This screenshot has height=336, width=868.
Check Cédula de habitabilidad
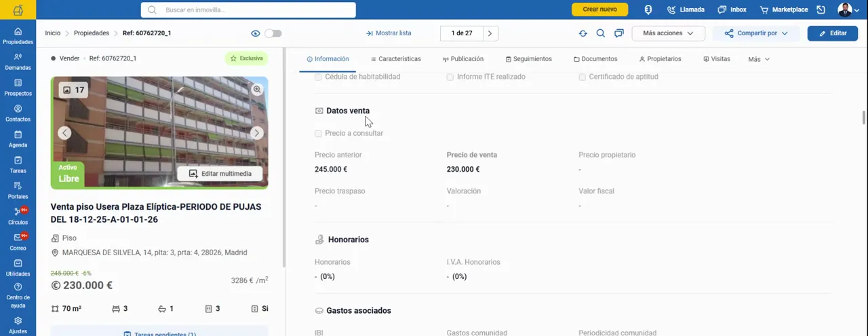(318, 77)
